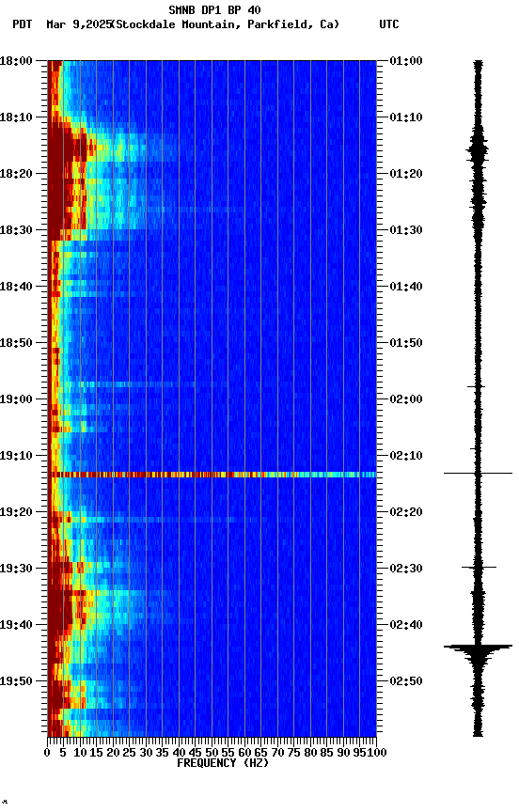519x812 pixels.
Task: Click the 20 Hz frequency axis label
Action: 113,753
